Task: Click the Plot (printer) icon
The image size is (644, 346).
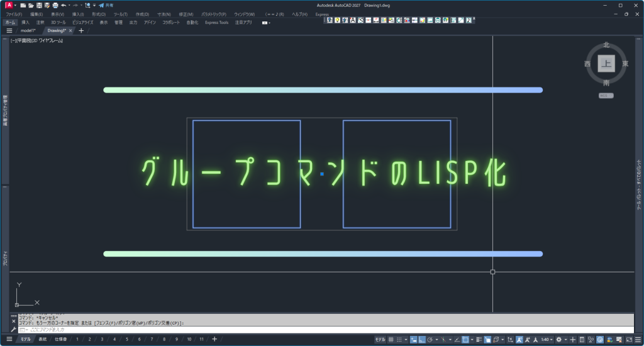Action: point(55,5)
